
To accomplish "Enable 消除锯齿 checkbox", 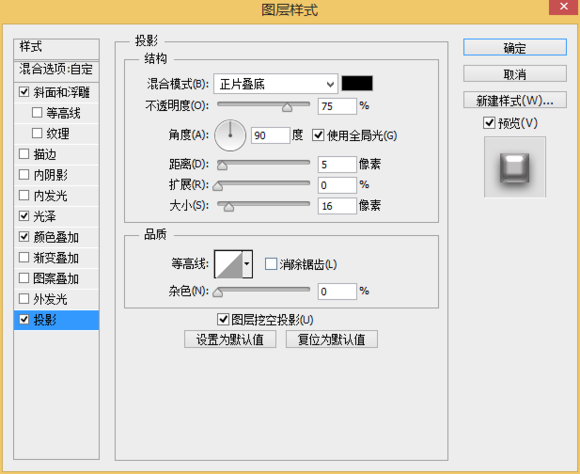I will coord(271,264).
